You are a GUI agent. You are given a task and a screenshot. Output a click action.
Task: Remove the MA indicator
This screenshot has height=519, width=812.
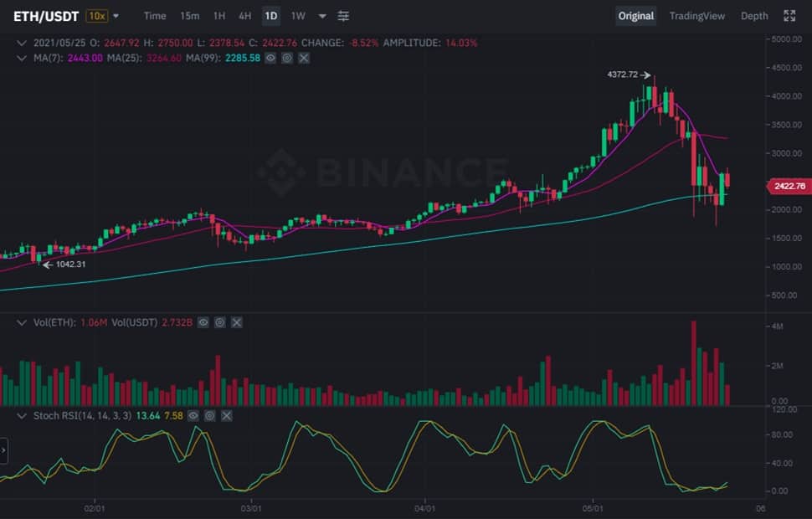coord(304,58)
